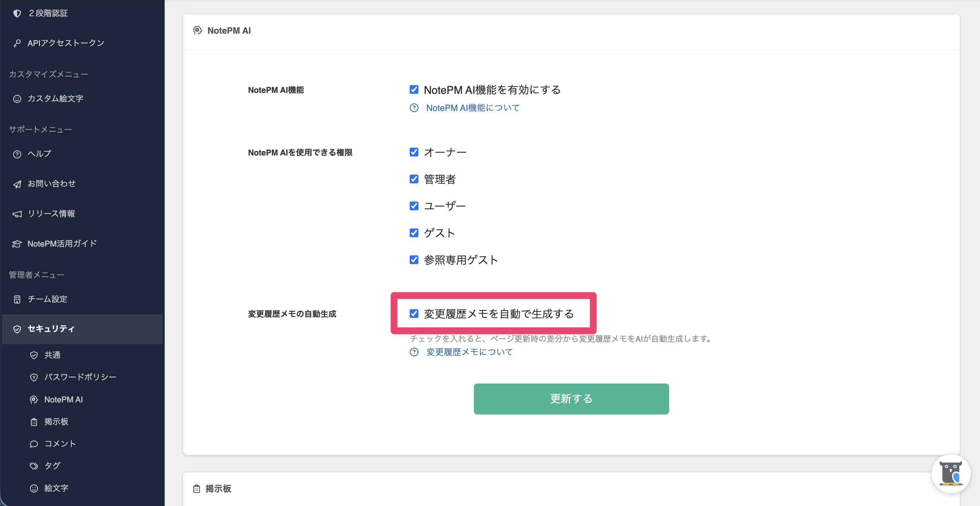Click the question mark icon beside ヘルプ
The width and height of the screenshot is (980, 506).
pyautogui.click(x=17, y=154)
